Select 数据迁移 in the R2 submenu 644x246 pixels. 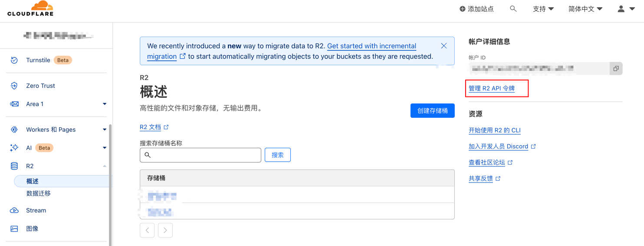(39, 193)
